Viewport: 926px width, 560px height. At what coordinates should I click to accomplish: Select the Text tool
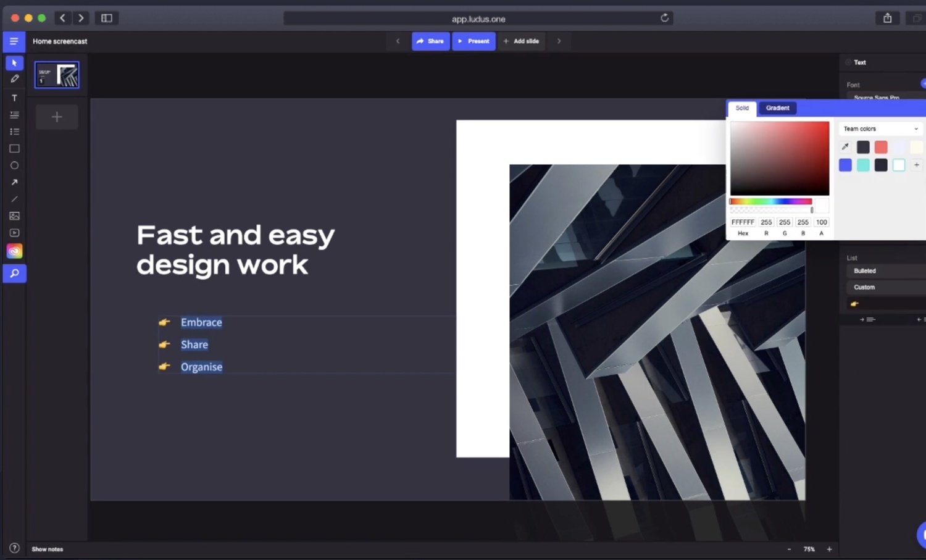coord(14,98)
